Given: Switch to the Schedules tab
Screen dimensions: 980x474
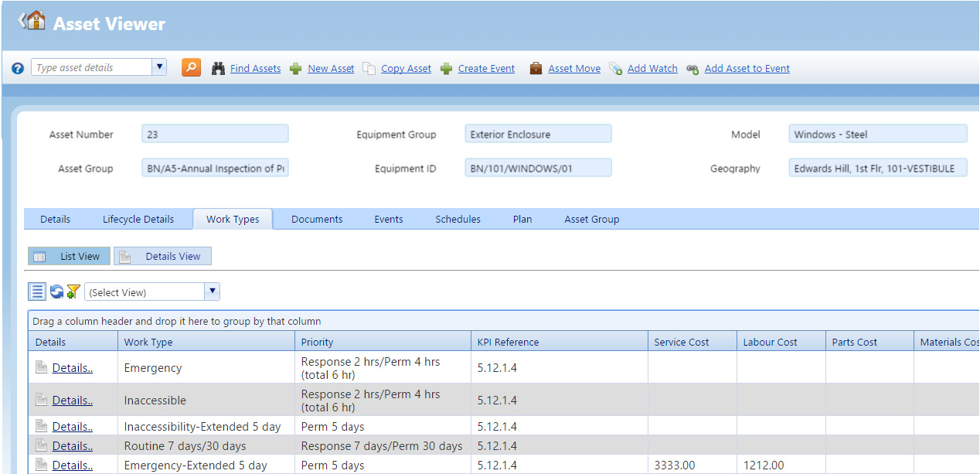Looking at the screenshot, I should pos(458,219).
